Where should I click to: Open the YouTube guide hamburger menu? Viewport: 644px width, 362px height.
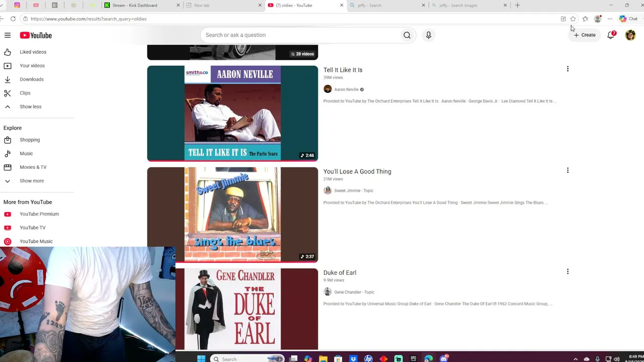tap(8, 35)
